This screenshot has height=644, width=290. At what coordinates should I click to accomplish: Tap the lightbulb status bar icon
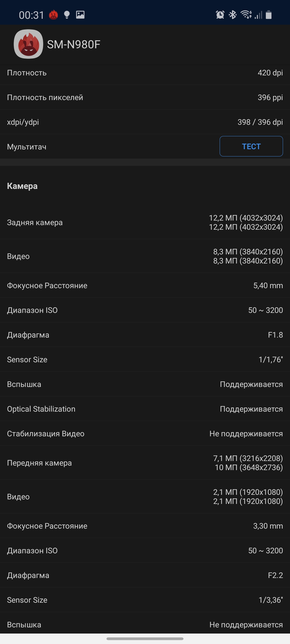(67, 15)
